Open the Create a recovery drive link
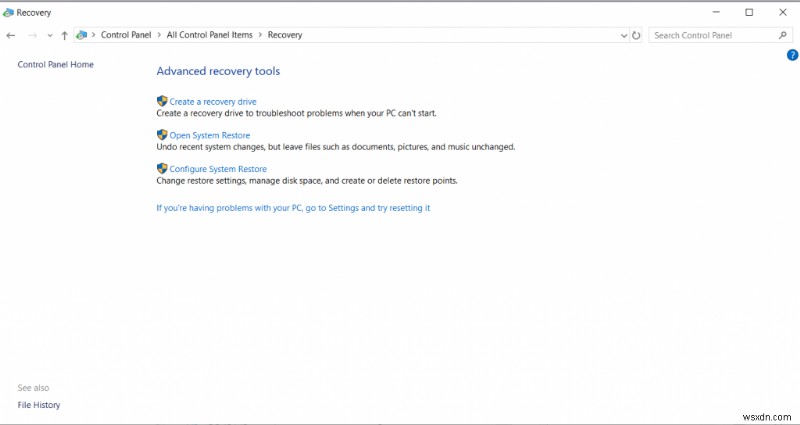Image resolution: width=800 pixels, height=425 pixels. click(213, 102)
